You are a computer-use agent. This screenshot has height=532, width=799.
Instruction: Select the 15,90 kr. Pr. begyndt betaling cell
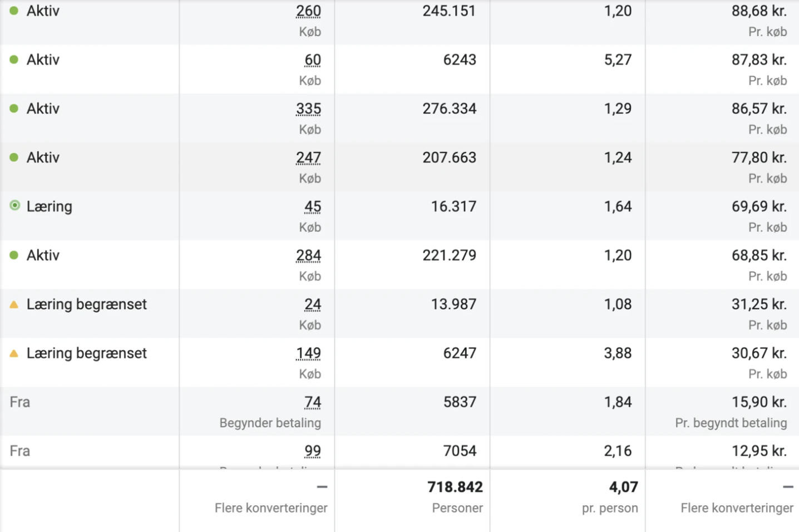point(758,402)
